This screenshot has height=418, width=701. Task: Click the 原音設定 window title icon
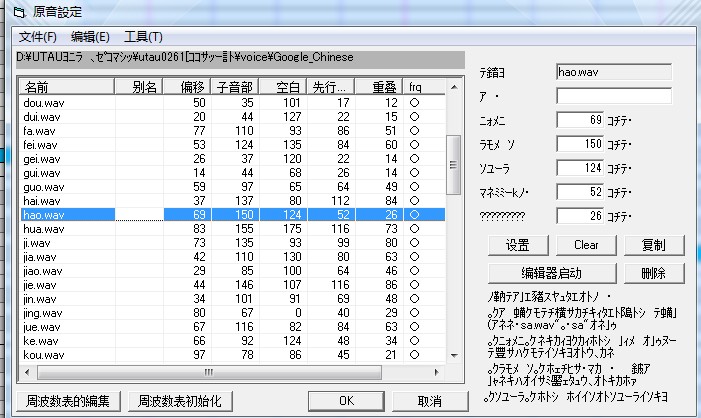point(19,12)
